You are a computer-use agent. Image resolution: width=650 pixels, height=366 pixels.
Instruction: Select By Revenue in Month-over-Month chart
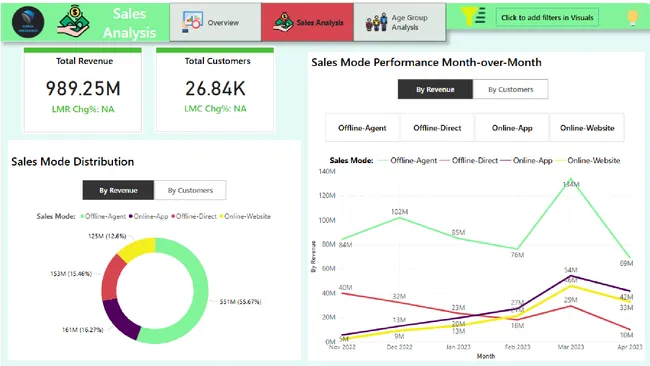pos(435,89)
